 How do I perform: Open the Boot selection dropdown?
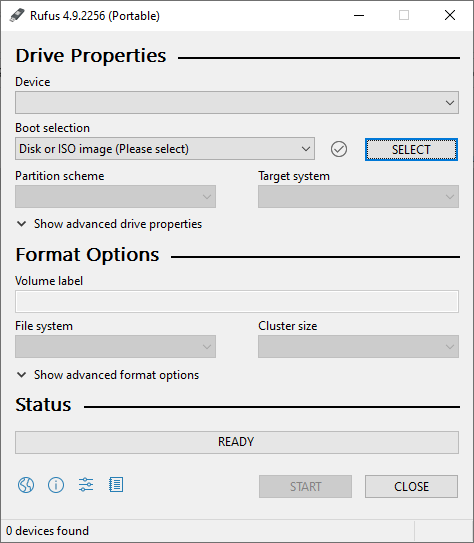(x=165, y=149)
